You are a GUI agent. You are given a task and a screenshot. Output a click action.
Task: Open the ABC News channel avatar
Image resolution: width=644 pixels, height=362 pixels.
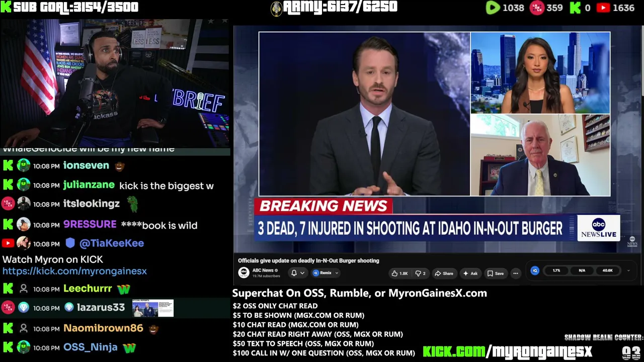pyautogui.click(x=244, y=273)
